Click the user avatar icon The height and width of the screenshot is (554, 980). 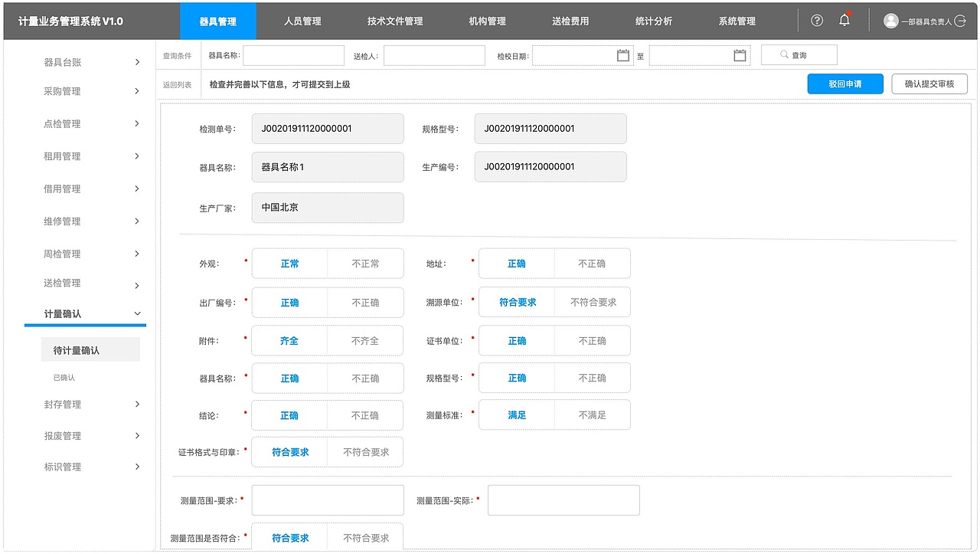pyautogui.click(x=890, y=21)
